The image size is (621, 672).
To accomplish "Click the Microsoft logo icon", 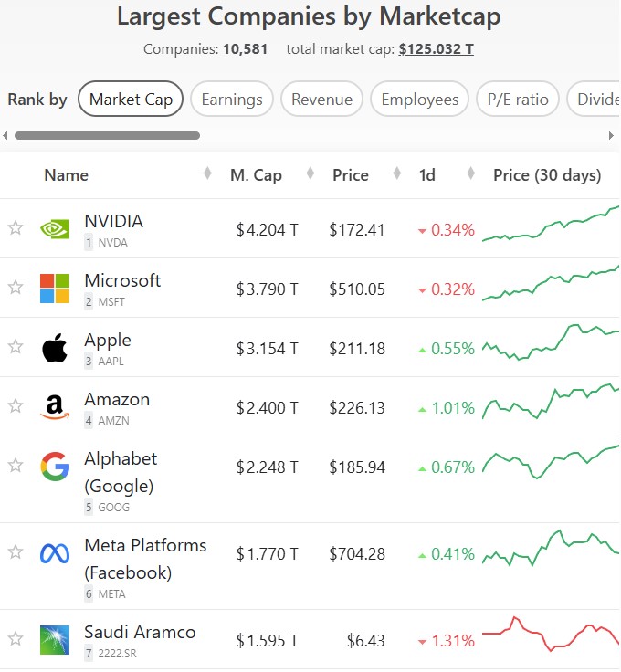I will pos(55,289).
